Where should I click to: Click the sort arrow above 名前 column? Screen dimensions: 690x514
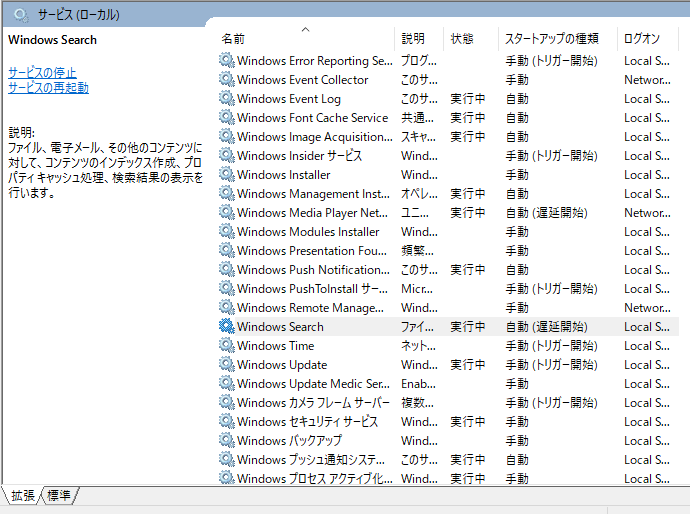pos(305,29)
